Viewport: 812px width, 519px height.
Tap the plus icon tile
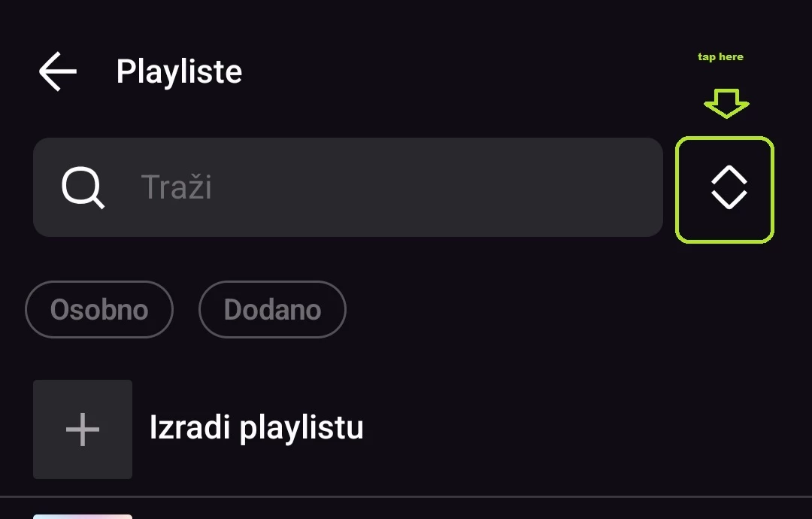[x=83, y=429]
